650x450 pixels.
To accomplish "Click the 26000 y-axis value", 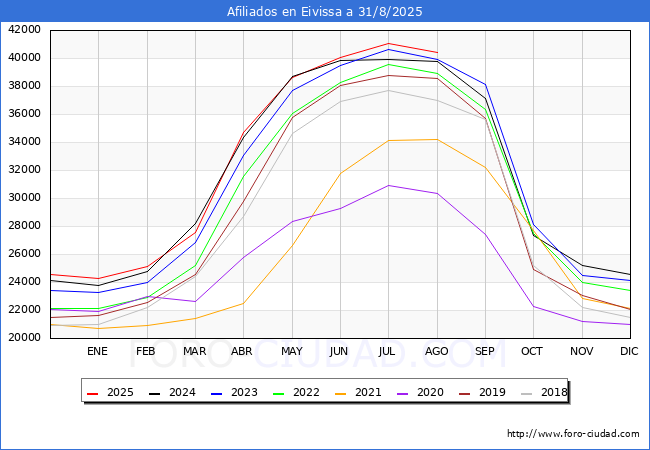I will (x=24, y=254).
